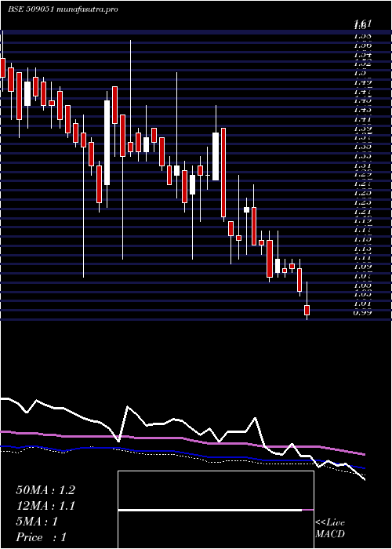Viewport: 392px width, 549px height.
Task: Click the 1.11 price axis label
Action: 362,258
